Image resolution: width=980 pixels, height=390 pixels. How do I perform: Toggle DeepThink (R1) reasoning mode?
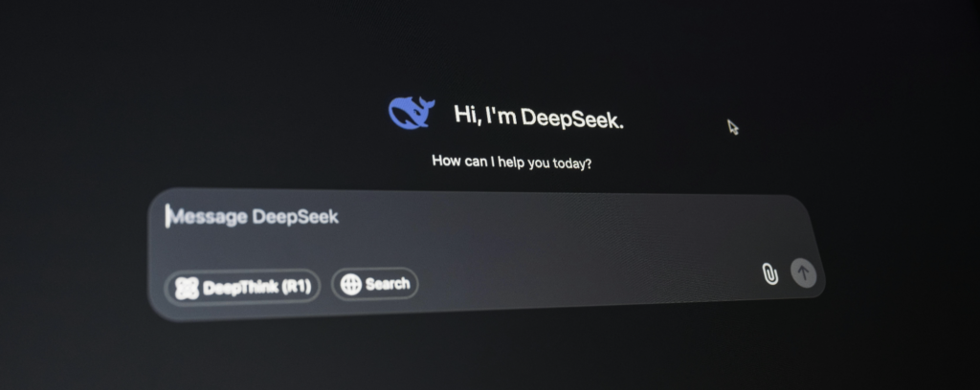tap(242, 288)
